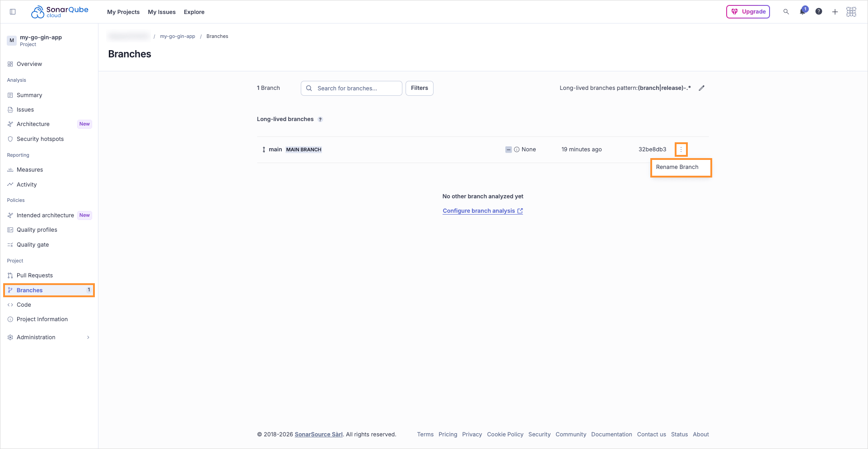Open the search magnifier in top bar
868x449 pixels.
pos(786,12)
